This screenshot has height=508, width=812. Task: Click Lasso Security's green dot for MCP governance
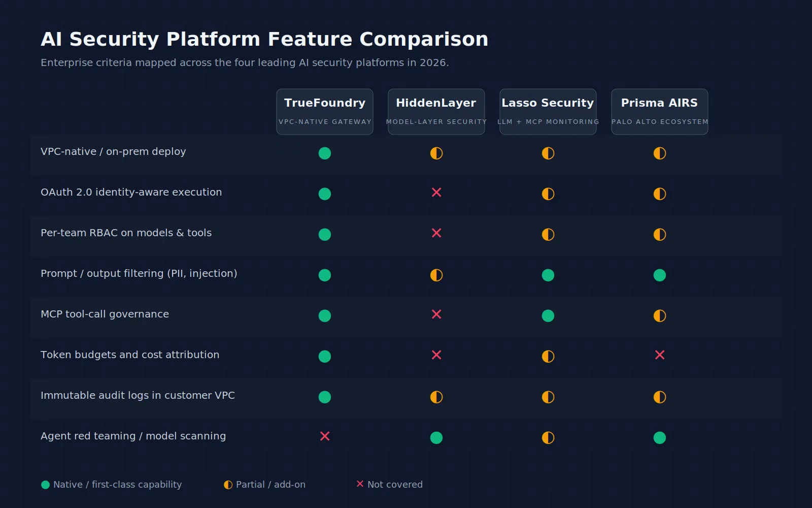tap(548, 315)
